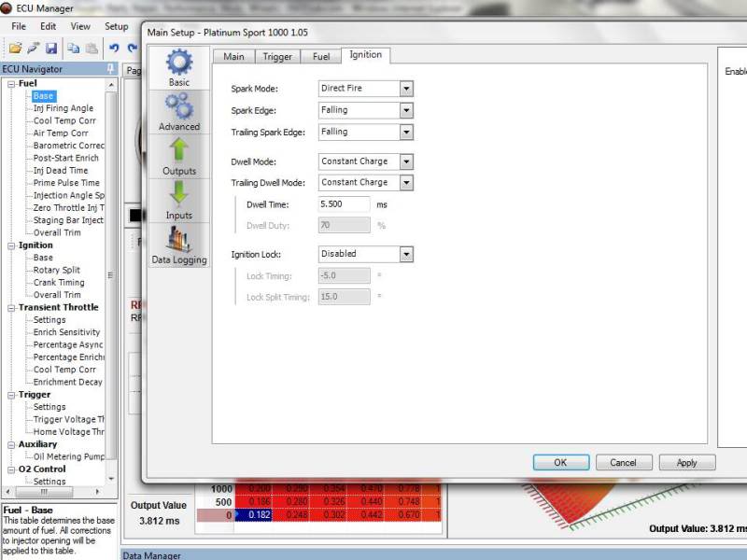Select Fuel Base tree item
The height and width of the screenshot is (560, 747).
pyautogui.click(x=43, y=96)
